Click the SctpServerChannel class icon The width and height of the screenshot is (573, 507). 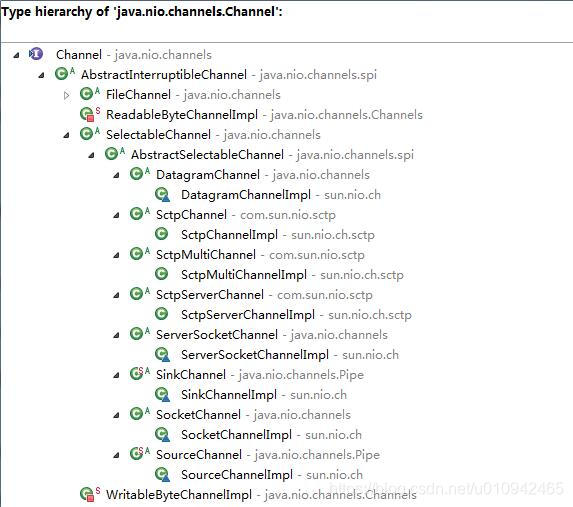140,294
